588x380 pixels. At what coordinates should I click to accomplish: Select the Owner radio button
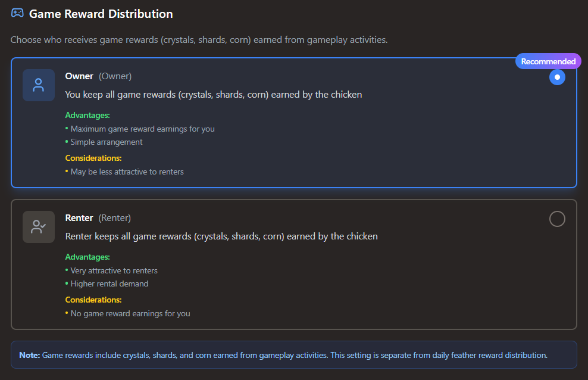557,77
